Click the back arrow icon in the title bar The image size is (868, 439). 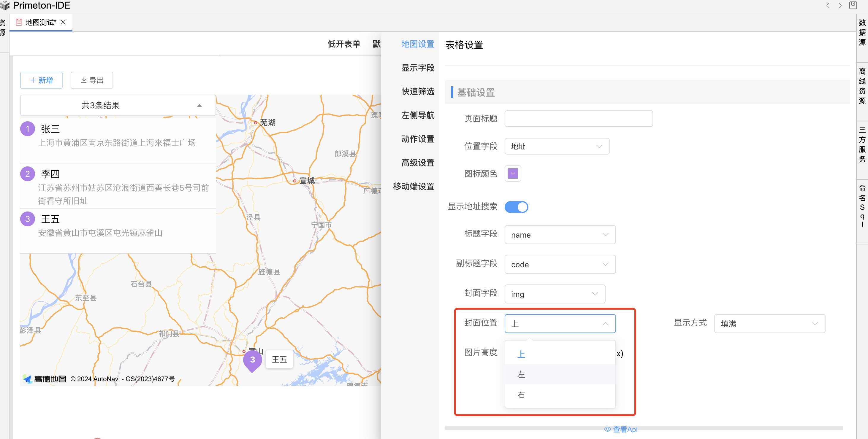coord(828,5)
